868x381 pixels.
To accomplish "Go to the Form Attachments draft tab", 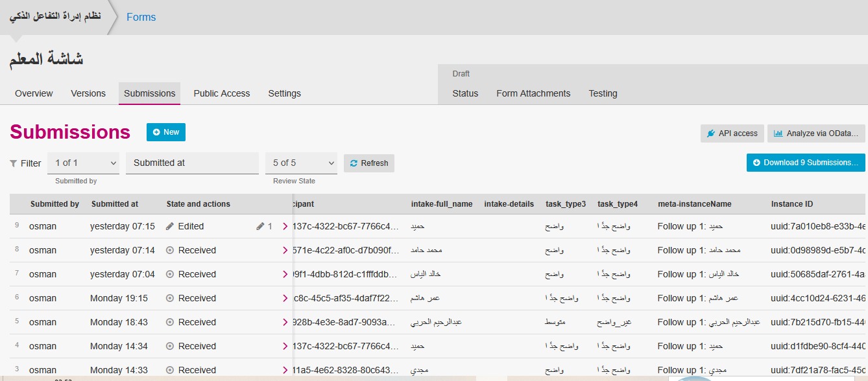I will (533, 93).
